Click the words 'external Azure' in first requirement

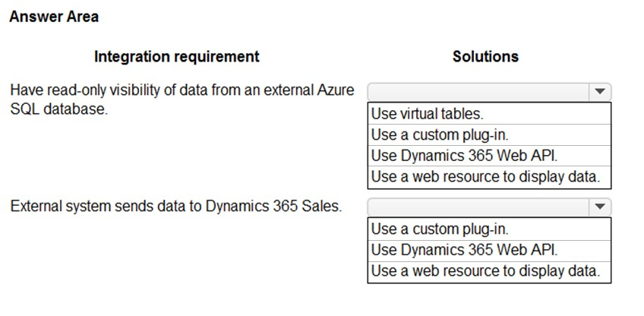(x=308, y=90)
